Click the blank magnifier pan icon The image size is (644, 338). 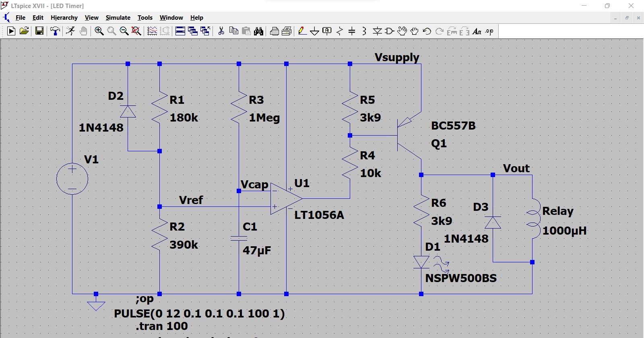coord(111,31)
